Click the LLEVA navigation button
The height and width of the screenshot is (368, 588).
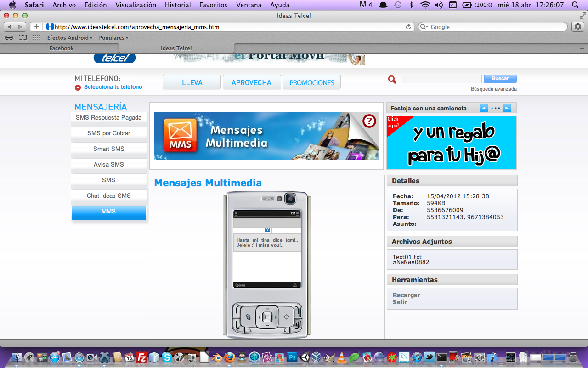point(192,82)
